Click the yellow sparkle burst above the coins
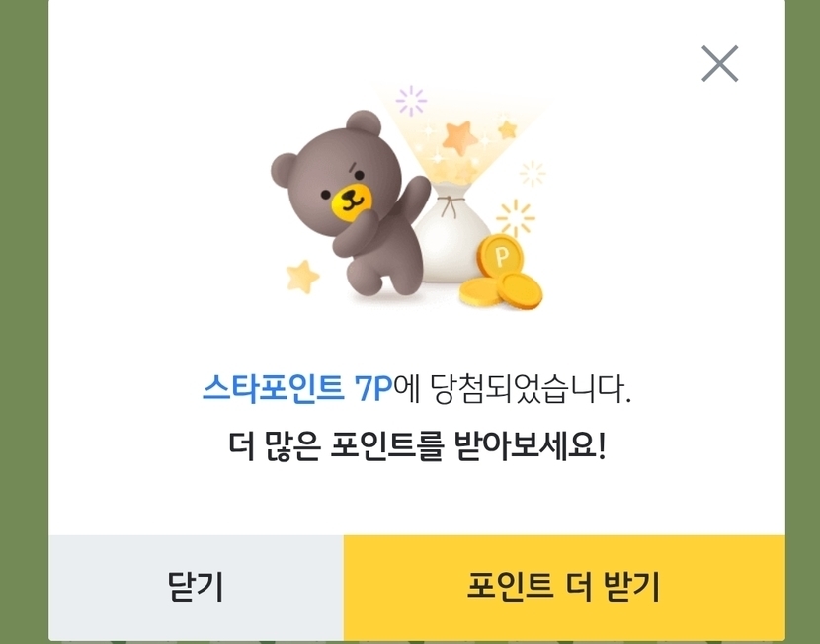820x644 pixels. point(516,218)
